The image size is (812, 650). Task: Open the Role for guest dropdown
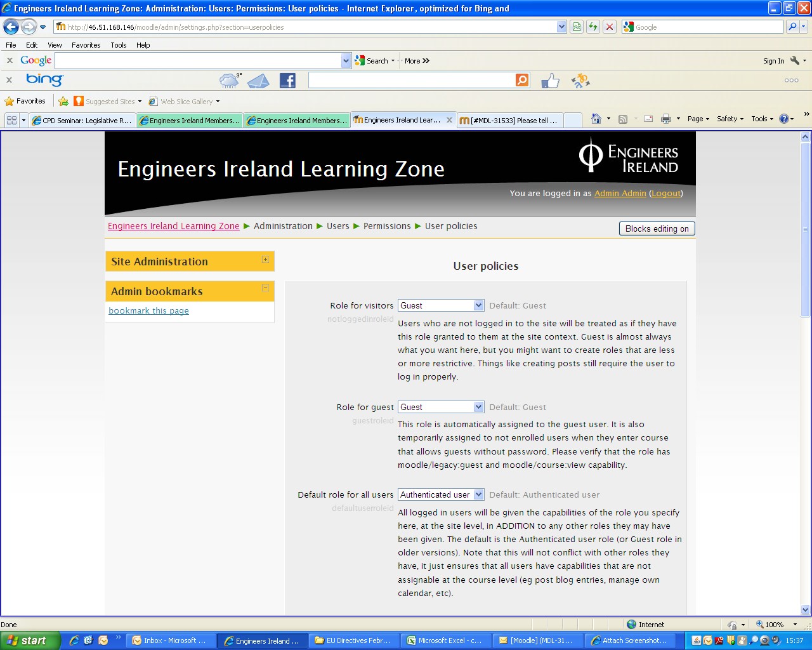[441, 407]
